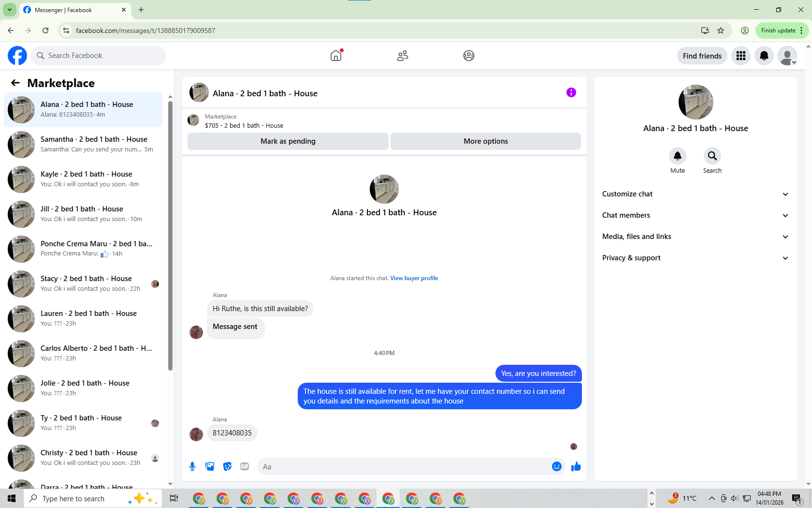Attach a photo or file

pyautogui.click(x=210, y=466)
